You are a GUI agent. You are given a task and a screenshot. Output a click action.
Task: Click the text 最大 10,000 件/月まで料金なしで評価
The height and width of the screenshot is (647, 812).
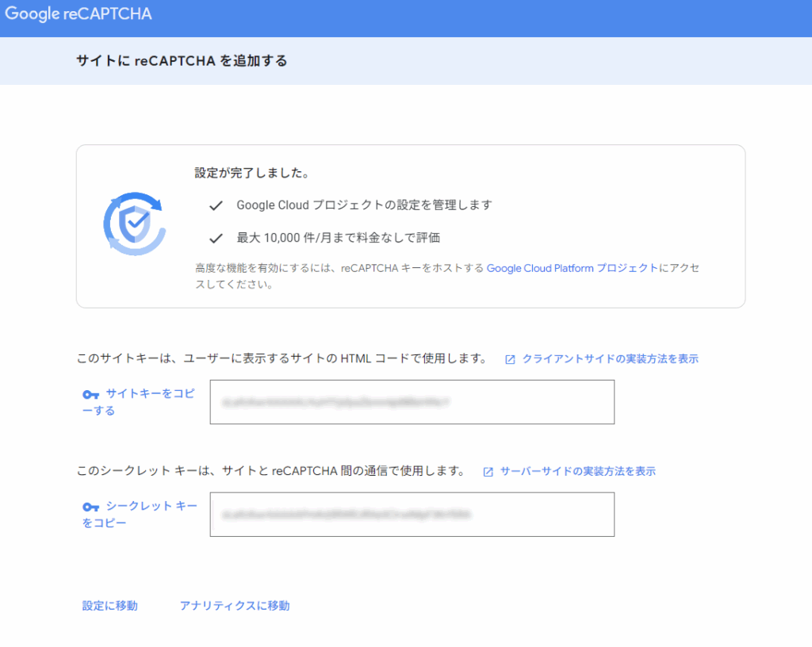point(338,238)
